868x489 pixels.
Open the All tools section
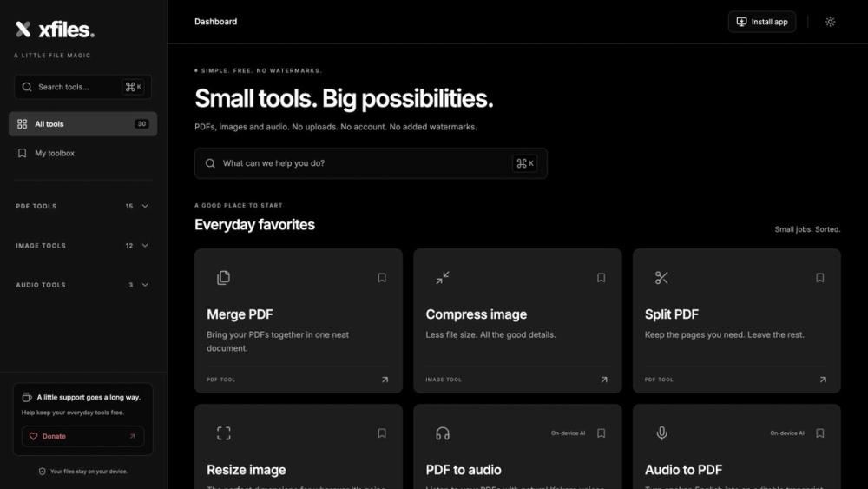coord(83,124)
